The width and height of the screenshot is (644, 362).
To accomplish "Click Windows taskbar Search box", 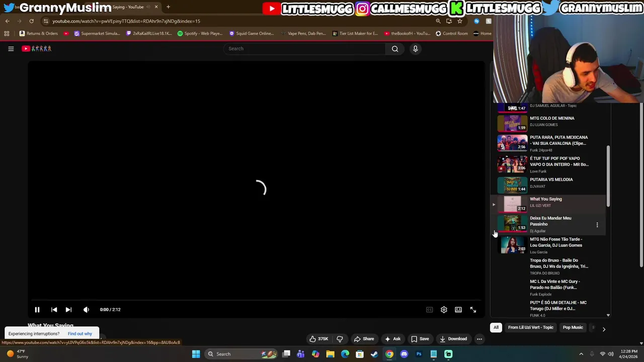I will tap(242, 354).
